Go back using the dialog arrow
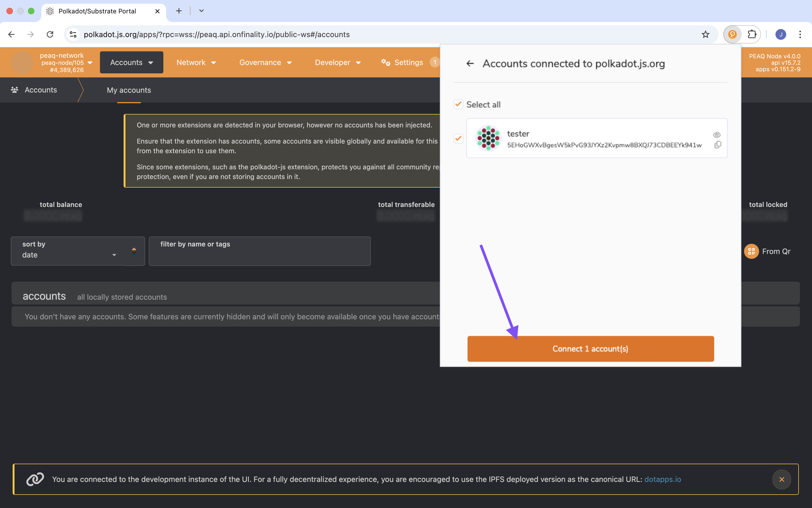The width and height of the screenshot is (812, 508). coord(470,63)
